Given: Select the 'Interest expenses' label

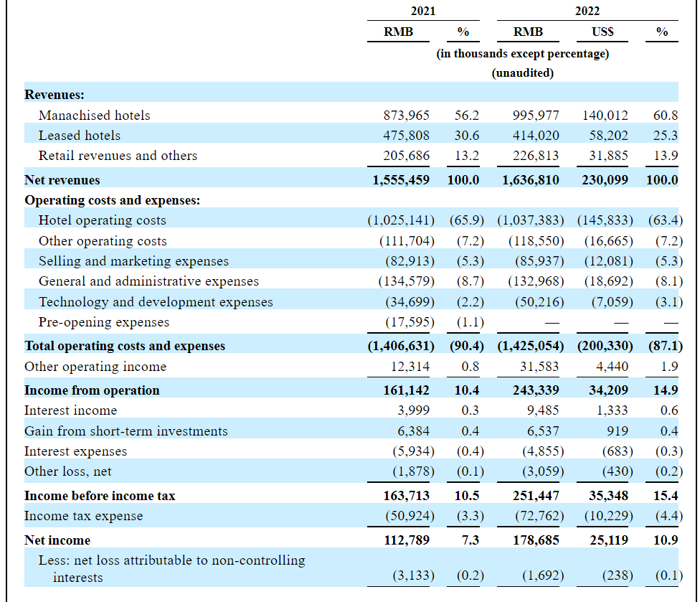Looking at the screenshot, I should [76, 451].
